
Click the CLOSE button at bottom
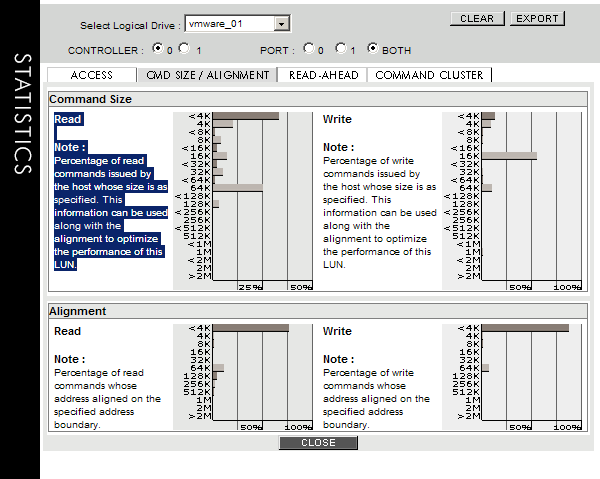click(x=318, y=442)
